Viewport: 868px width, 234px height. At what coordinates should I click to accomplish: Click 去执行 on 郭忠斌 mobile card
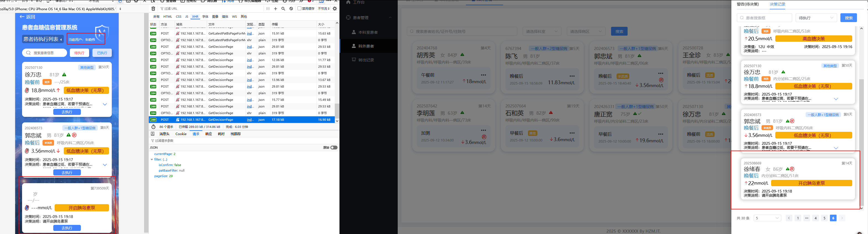67,173
